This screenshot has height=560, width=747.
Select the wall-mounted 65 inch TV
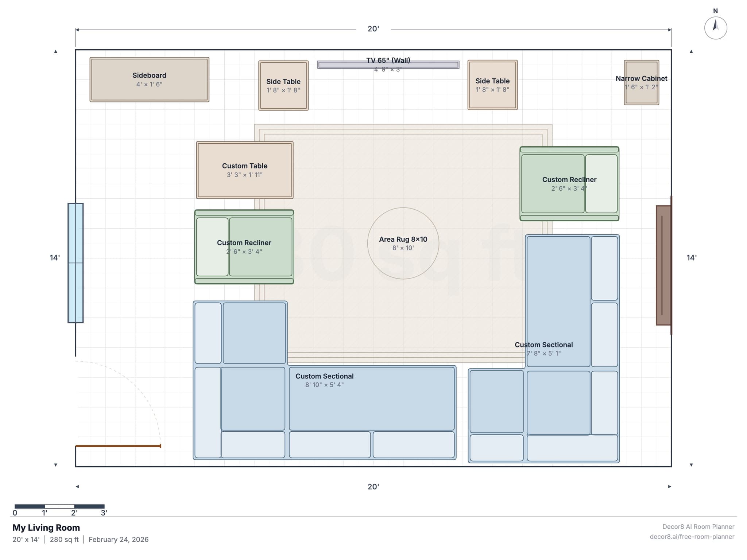point(388,64)
